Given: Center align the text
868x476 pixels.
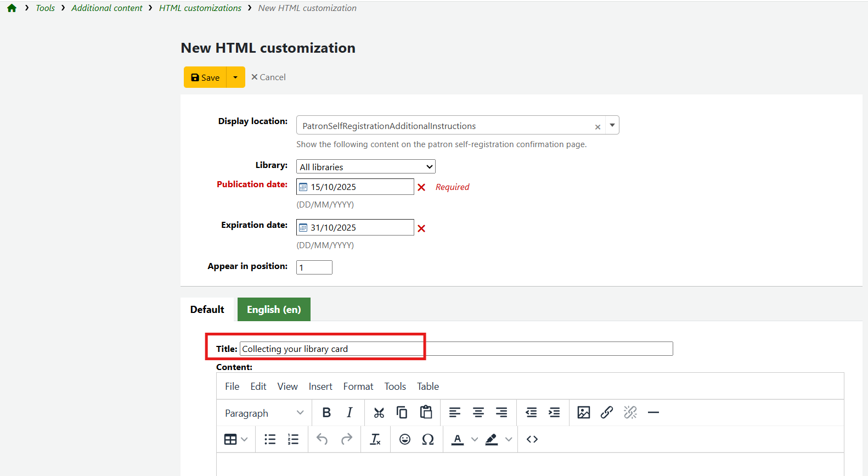Looking at the screenshot, I should tap(478, 413).
